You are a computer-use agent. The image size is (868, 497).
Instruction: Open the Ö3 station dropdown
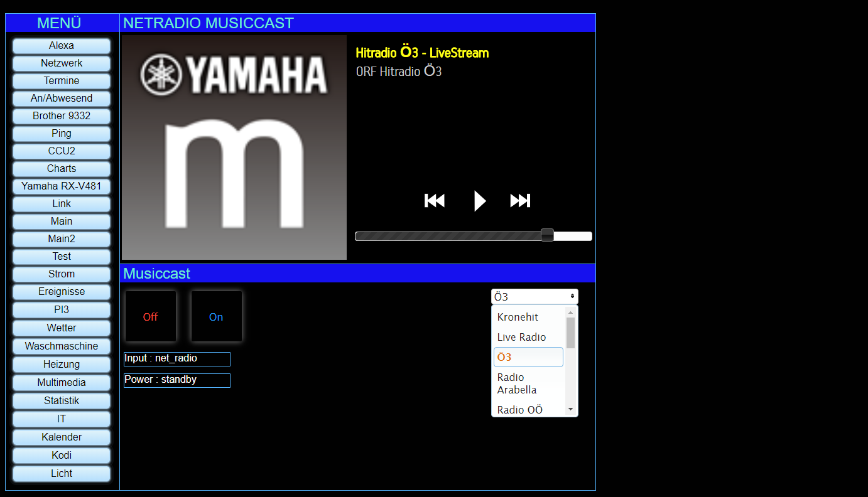[x=534, y=297]
